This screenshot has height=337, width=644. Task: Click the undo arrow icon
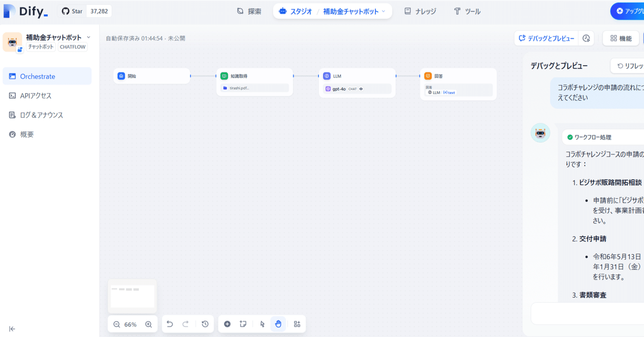[170, 324]
